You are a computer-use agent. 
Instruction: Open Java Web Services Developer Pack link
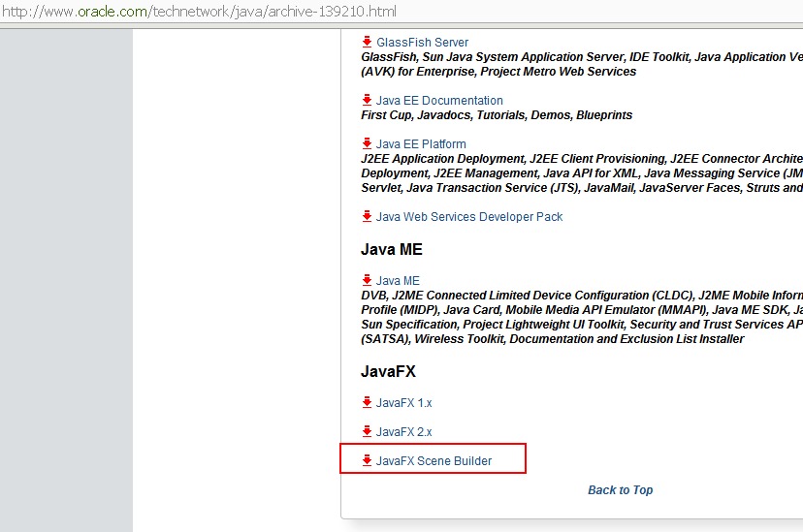tap(469, 217)
